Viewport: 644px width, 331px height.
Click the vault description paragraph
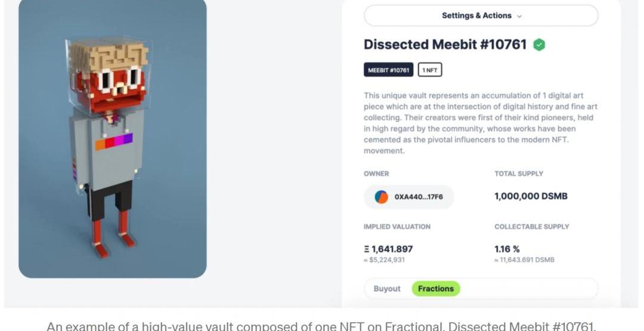[481, 123]
